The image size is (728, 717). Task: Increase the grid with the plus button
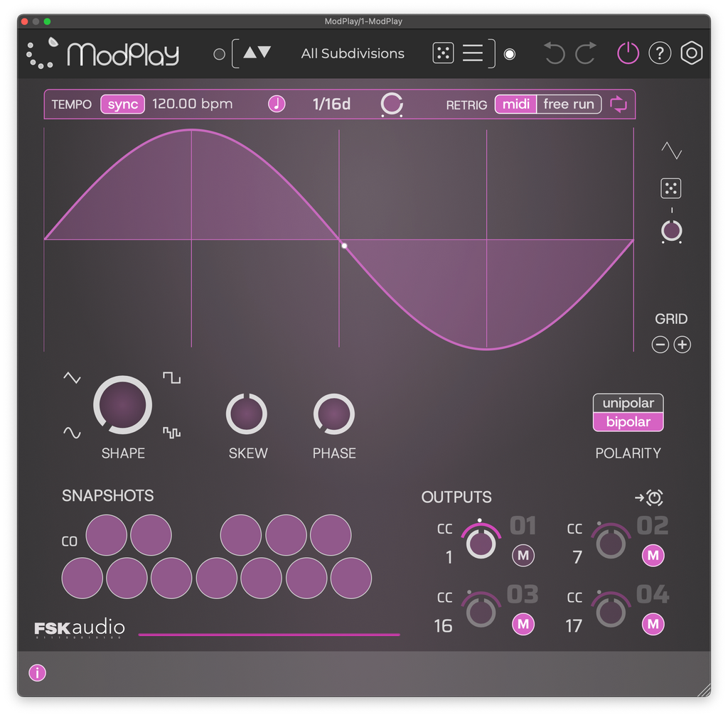point(682,344)
